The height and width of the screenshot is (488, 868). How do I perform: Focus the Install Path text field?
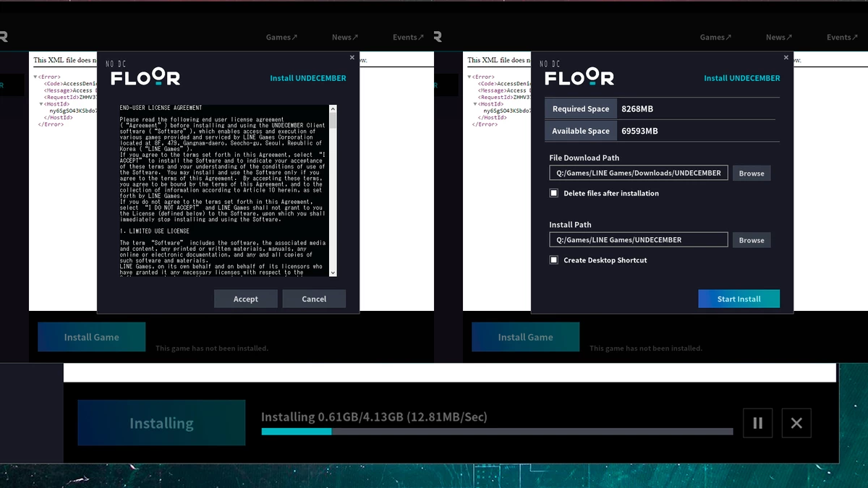tap(639, 240)
